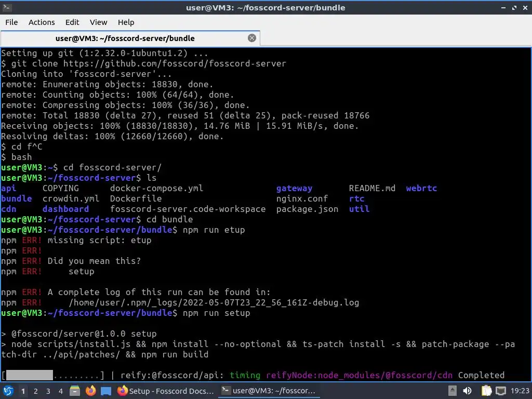Click the 'reifyNode:node_modules/@fosscord/cdn' status text

pyautogui.click(x=359, y=375)
